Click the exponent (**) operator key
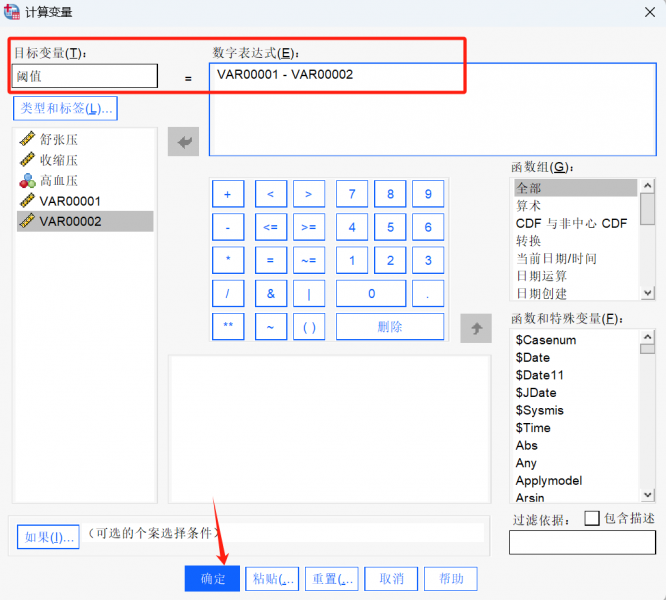666x600 pixels. point(228,327)
